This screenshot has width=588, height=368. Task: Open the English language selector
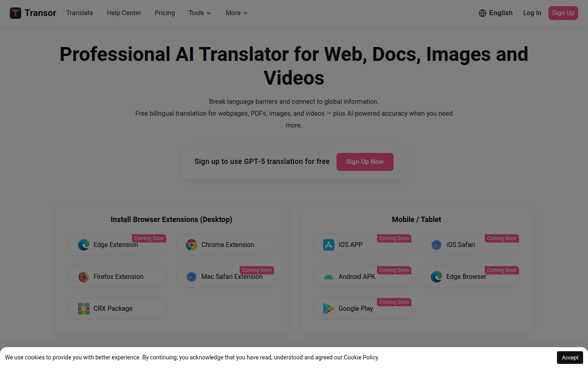pos(496,13)
